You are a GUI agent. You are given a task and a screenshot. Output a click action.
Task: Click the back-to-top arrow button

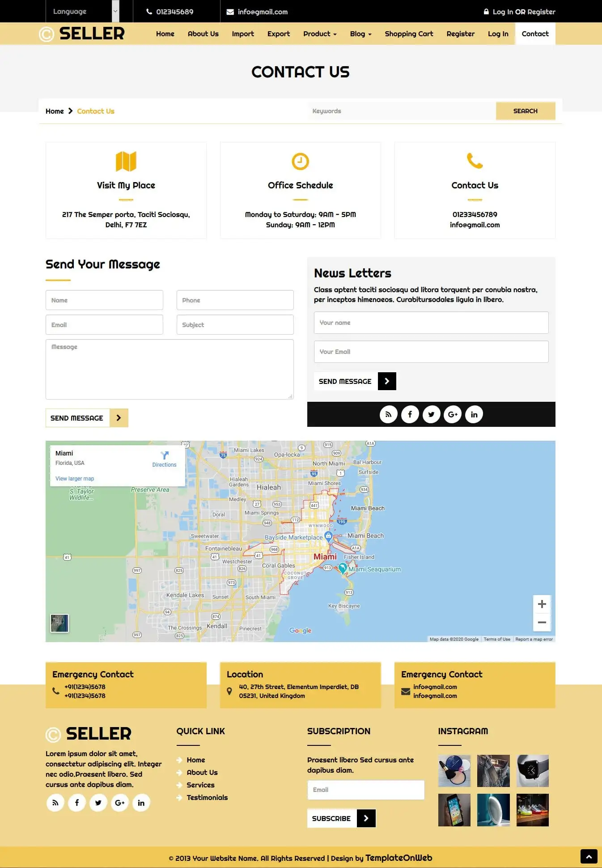(x=589, y=856)
